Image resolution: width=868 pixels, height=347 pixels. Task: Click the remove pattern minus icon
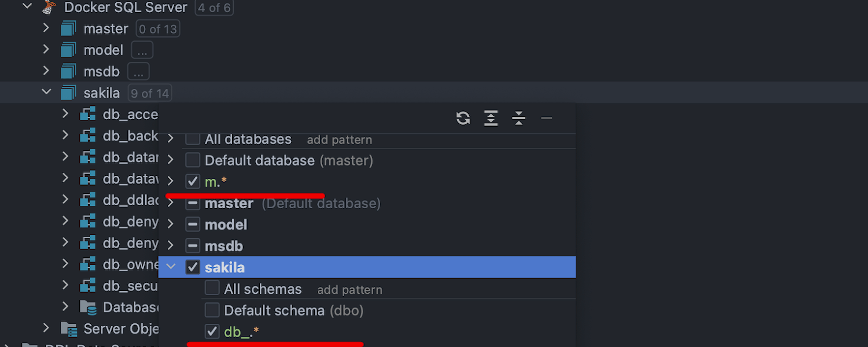[x=546, y=119]
